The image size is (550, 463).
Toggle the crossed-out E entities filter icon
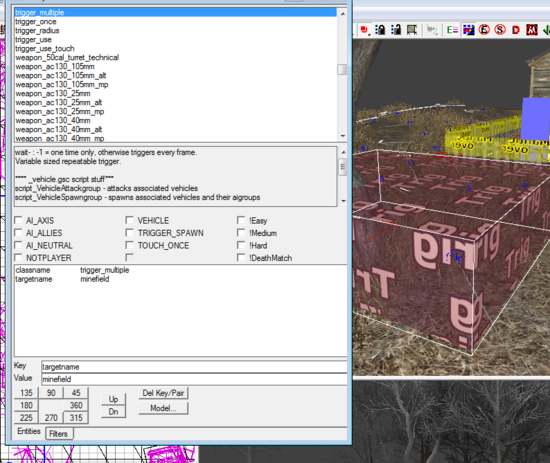tap(484, 30)
